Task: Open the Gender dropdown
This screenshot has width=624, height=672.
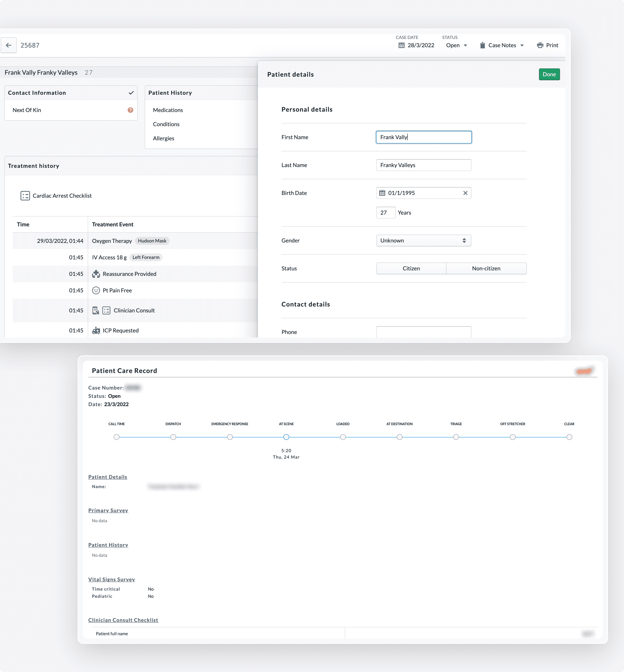Action: 423,240
